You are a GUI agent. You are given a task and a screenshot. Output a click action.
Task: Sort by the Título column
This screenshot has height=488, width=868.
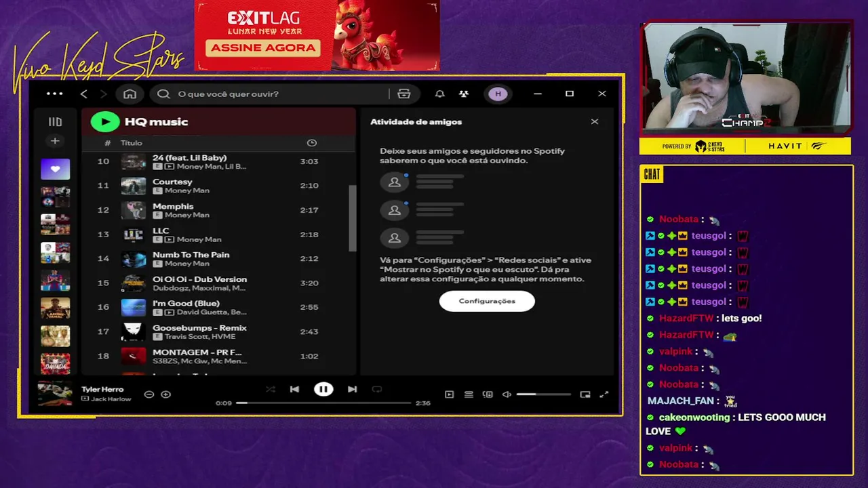click(x=132, y=143)
